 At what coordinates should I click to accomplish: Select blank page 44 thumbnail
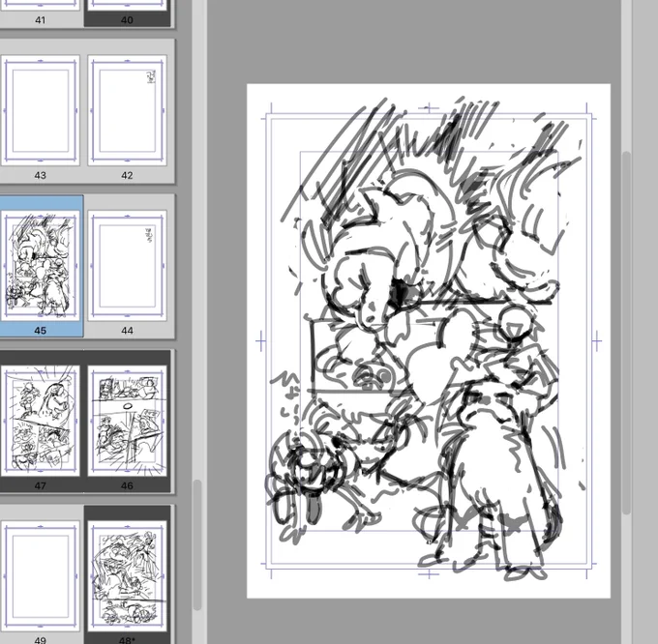tap(127, 265)
